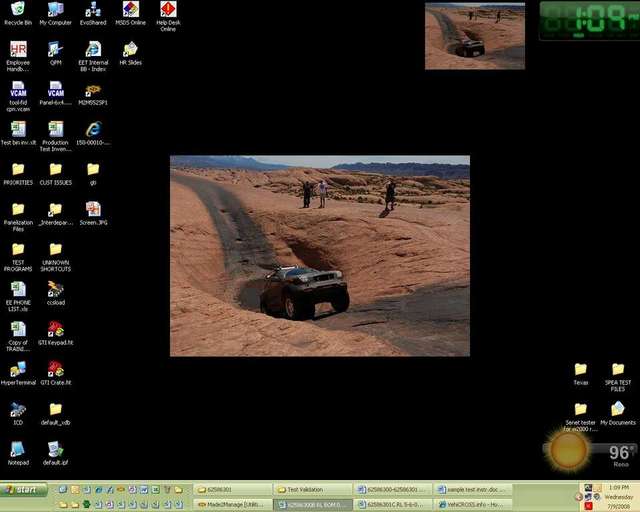This screenshot has height=512, width=640.
Task: Open the Senet tester folder
Action: click(580, 416)
